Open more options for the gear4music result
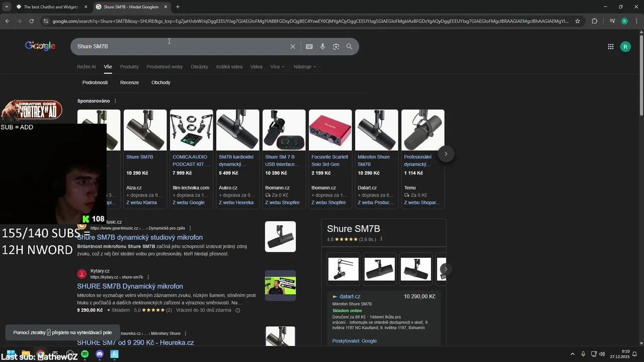The image size is (644, 362). [x=190, y=228]
